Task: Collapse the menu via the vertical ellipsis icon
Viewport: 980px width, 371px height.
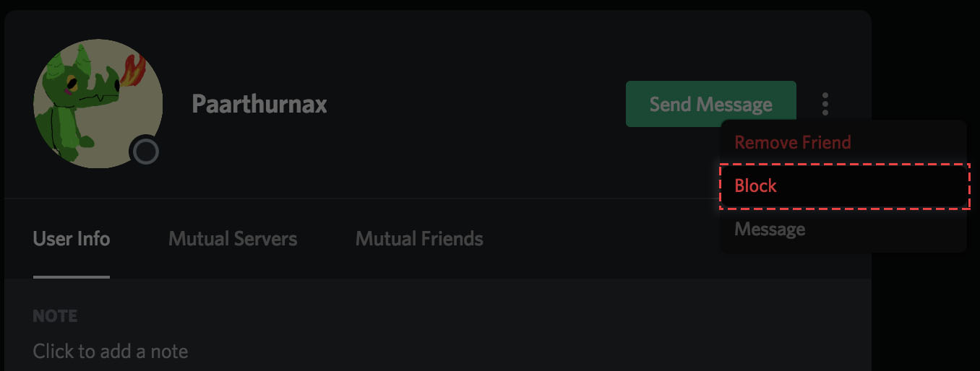Action: pyautogui.click(x=825, y=104)
